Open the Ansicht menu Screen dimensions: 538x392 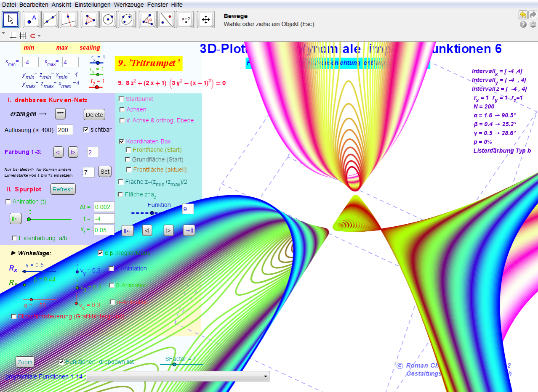click(61, 5)
